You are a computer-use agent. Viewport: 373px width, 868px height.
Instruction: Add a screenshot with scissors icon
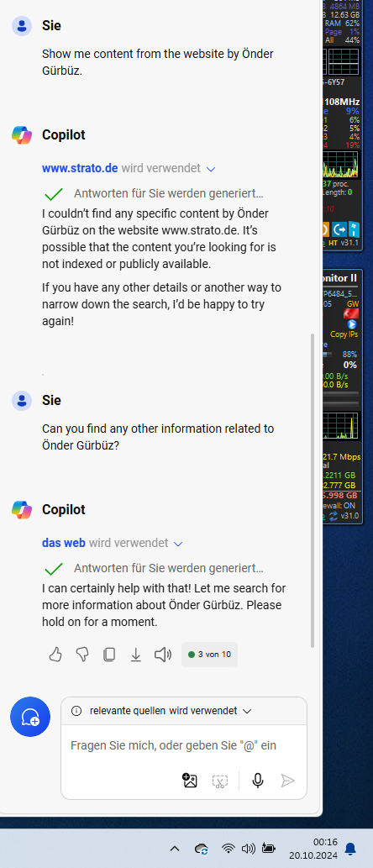[x=220, y=781]
